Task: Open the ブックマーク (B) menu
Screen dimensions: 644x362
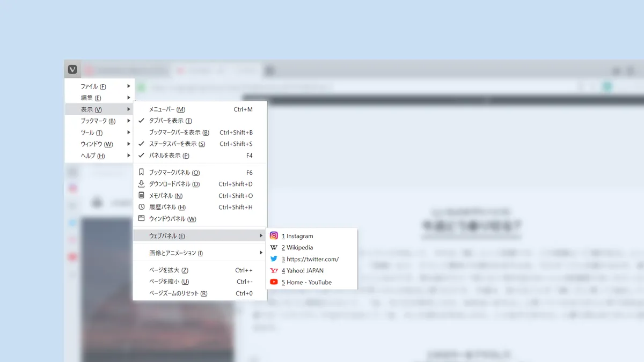Action: [99, 121]
